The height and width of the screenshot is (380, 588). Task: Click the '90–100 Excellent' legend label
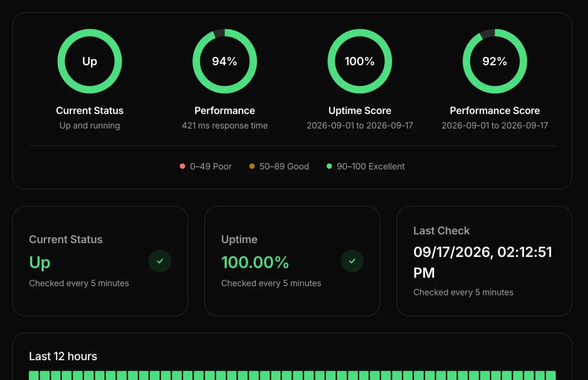(371, 166)
